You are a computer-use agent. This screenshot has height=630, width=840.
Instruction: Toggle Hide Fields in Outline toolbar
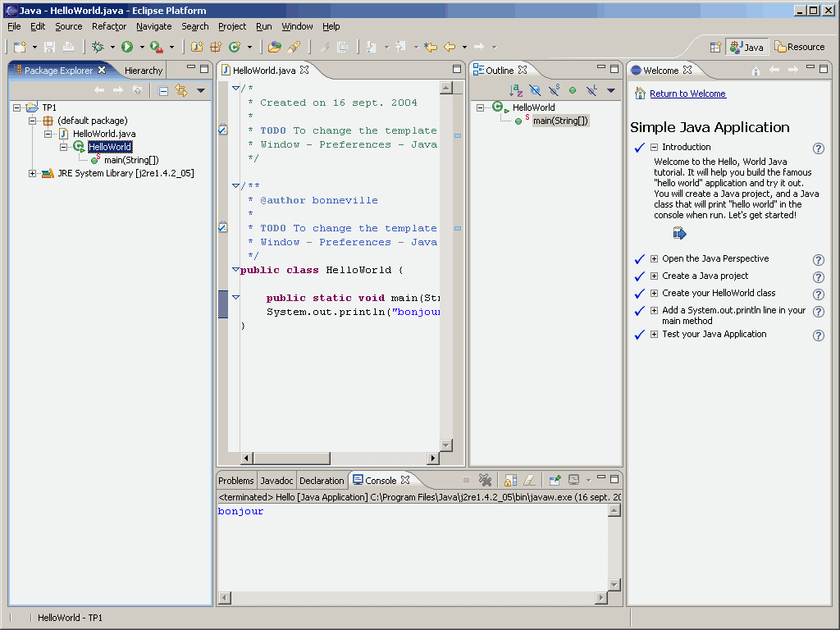[x=535, y=90]
